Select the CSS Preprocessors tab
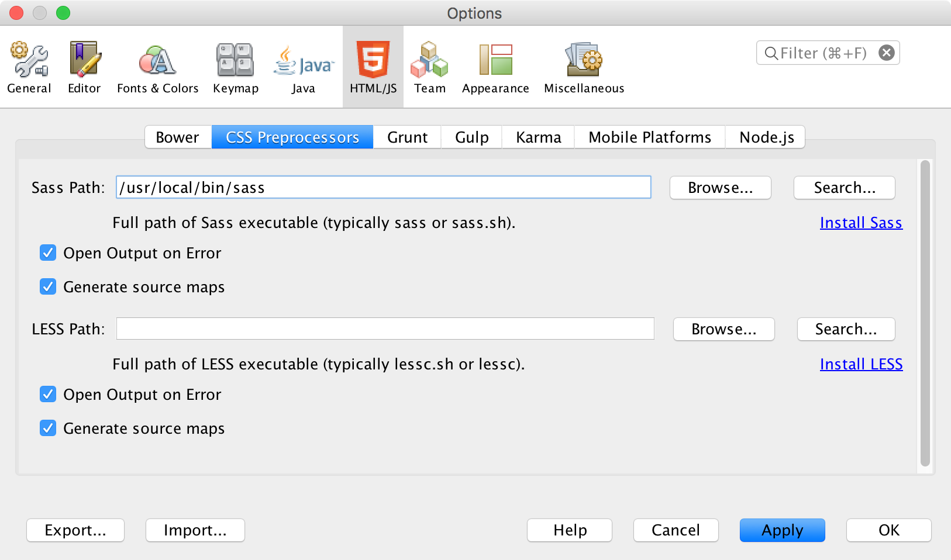951x560 pixels. pyautogui.click(x=292, y=137)
